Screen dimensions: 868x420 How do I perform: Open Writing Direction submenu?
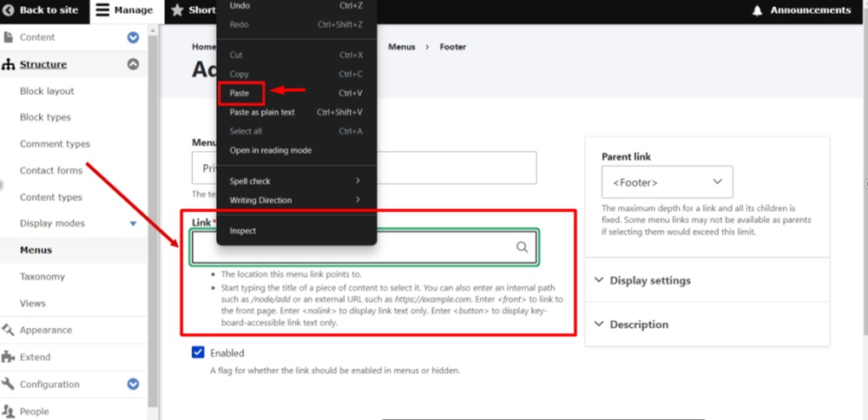point(296,200)
